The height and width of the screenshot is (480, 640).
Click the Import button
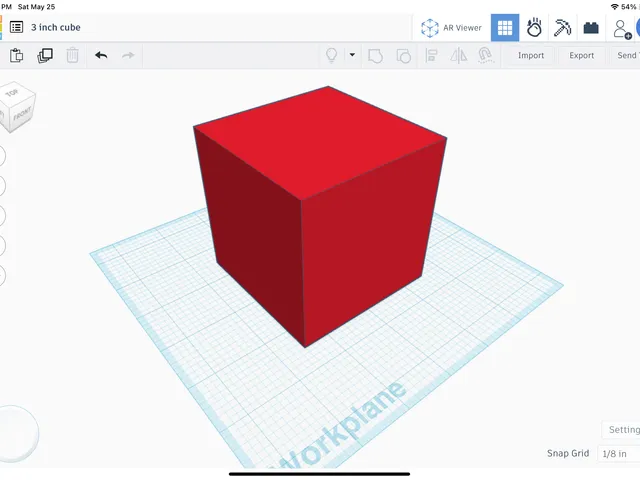point(531,56)
